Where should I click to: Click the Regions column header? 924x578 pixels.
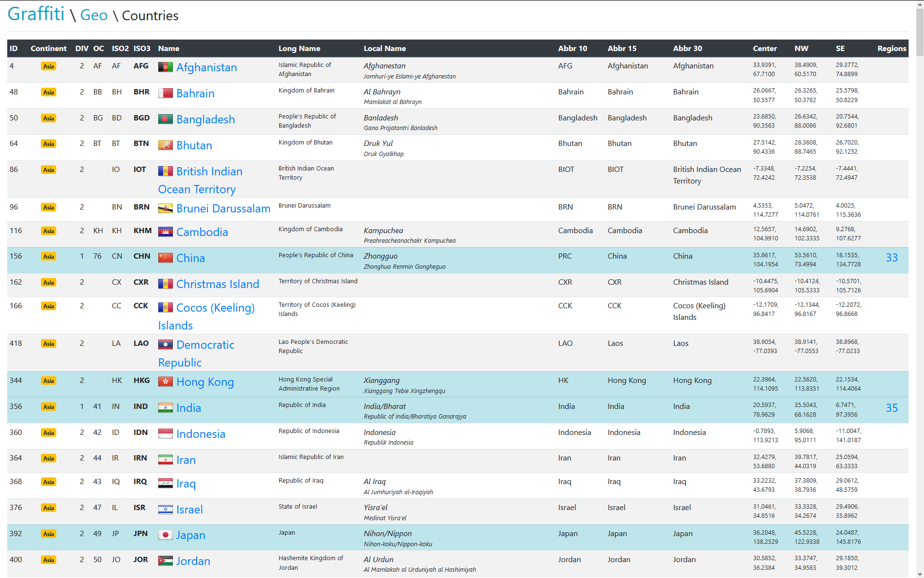[891, 48]
